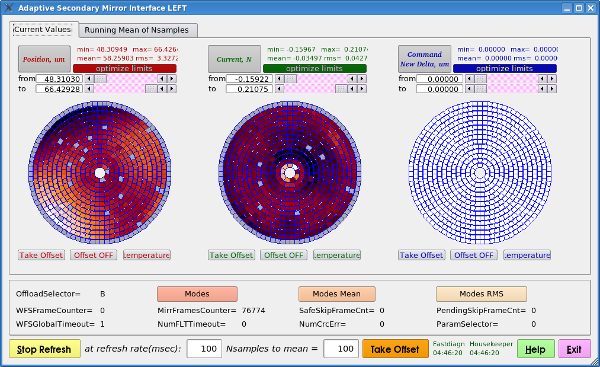600x367 pixels.
Task: Open Help
Action: coord(536,349)
